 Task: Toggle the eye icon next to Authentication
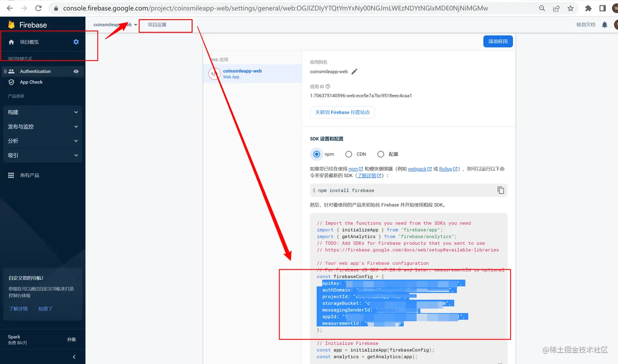coord(76,71)
